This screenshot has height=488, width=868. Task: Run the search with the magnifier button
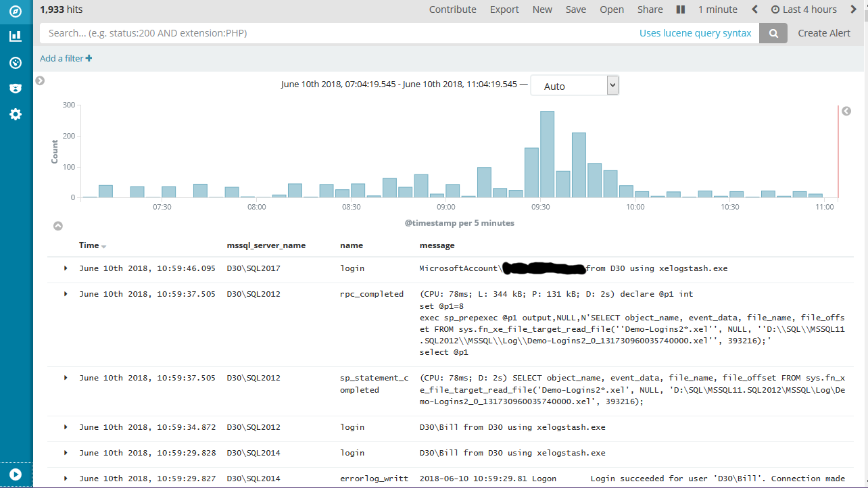coord(773,32)
